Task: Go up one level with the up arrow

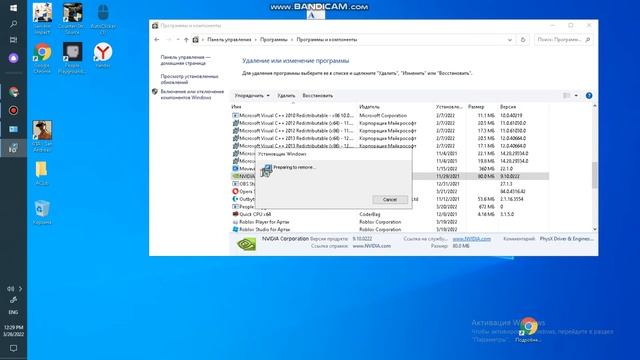Action: tap(186, 40)
